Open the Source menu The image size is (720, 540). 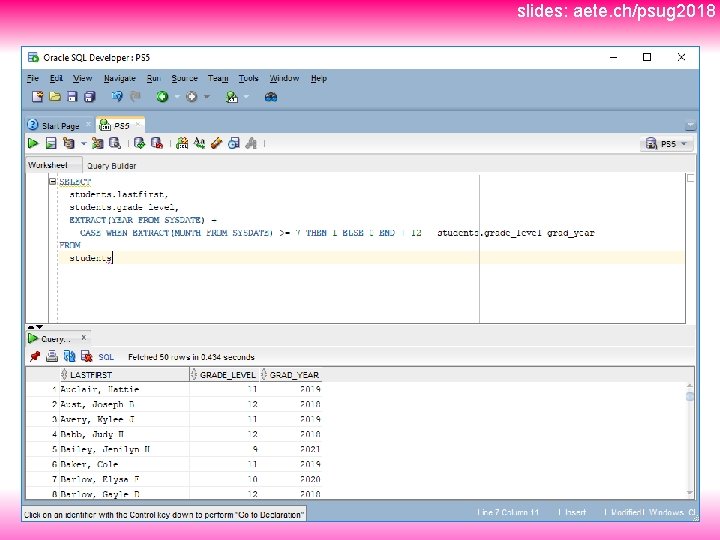pyautogui.click(x=185, y=79)
